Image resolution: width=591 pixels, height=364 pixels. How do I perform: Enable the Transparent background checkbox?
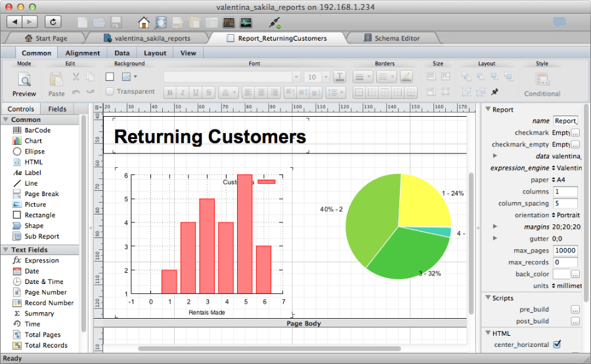[x=110, y=92]
